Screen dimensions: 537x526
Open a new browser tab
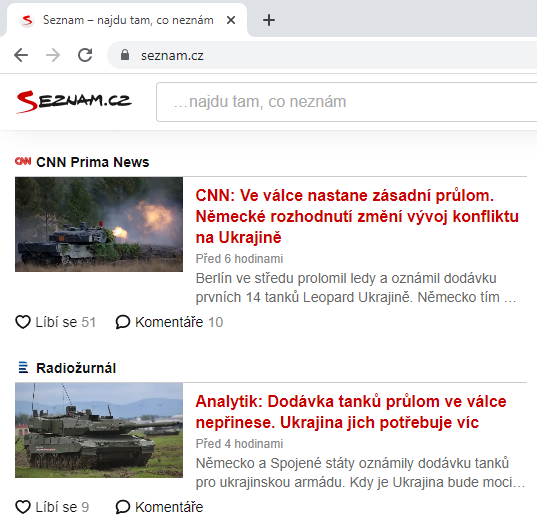pos(269,20)
